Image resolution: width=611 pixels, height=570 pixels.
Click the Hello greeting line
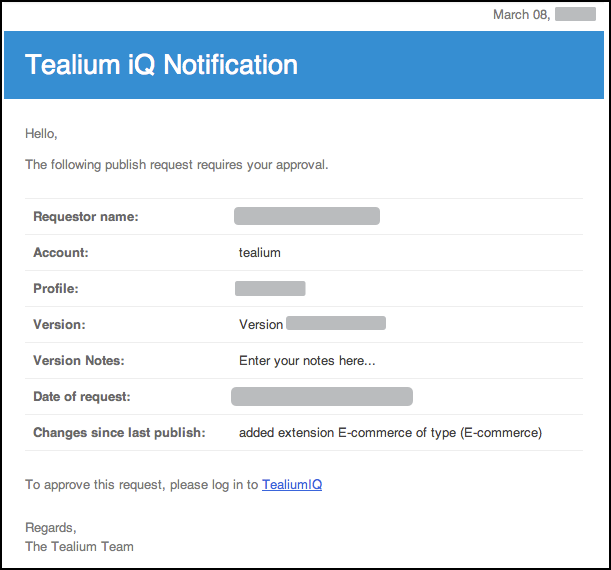point(41,133)
